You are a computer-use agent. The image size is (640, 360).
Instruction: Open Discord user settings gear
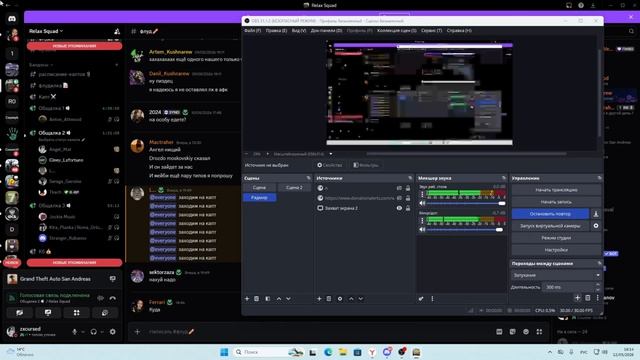113,332
